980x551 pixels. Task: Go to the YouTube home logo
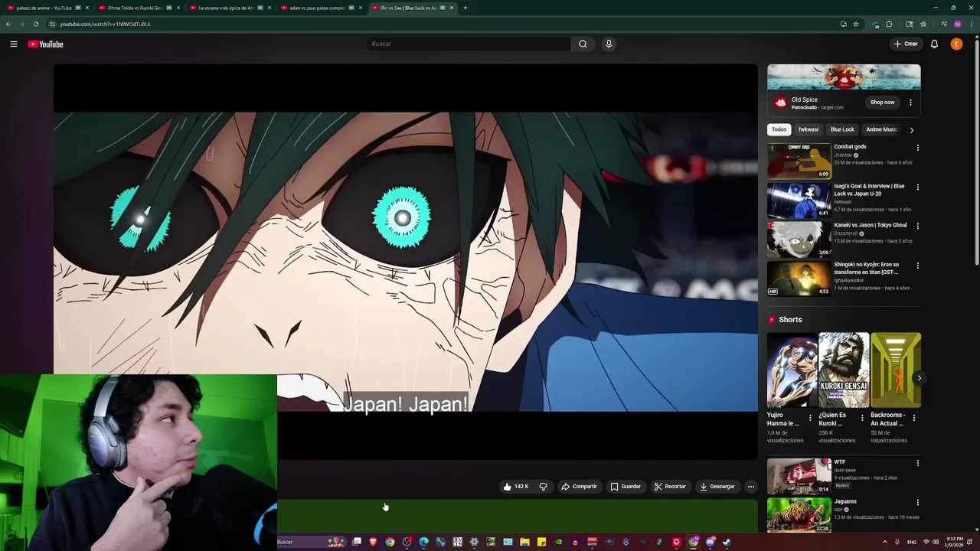click(45, 44)
